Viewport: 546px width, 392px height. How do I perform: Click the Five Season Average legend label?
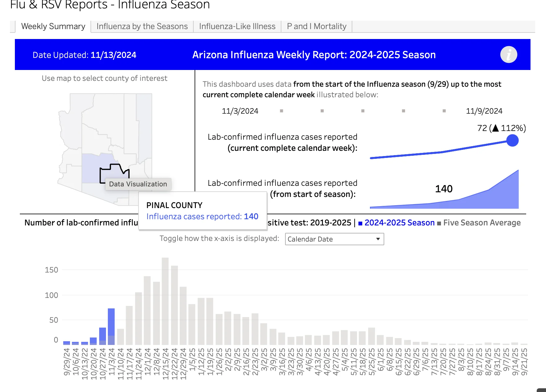pos(482,223)
